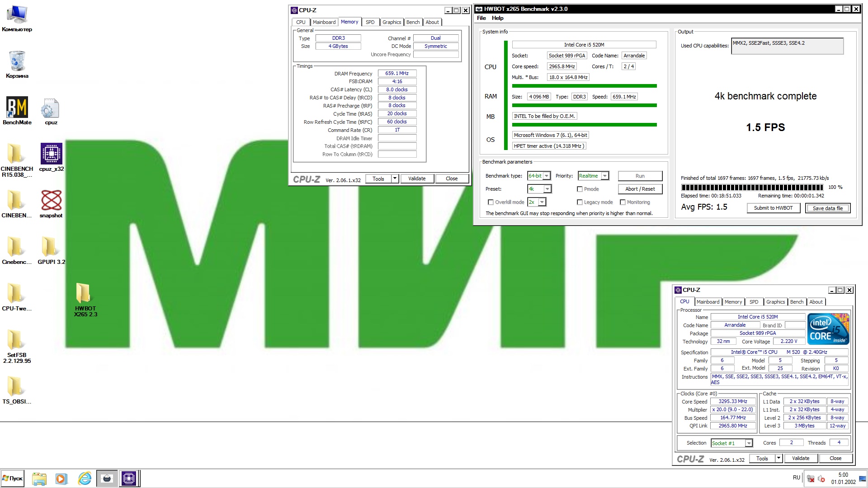Screen dimensions: 868x488
Task: Click Submit to HWBOT button
Action: pos(773,208)
